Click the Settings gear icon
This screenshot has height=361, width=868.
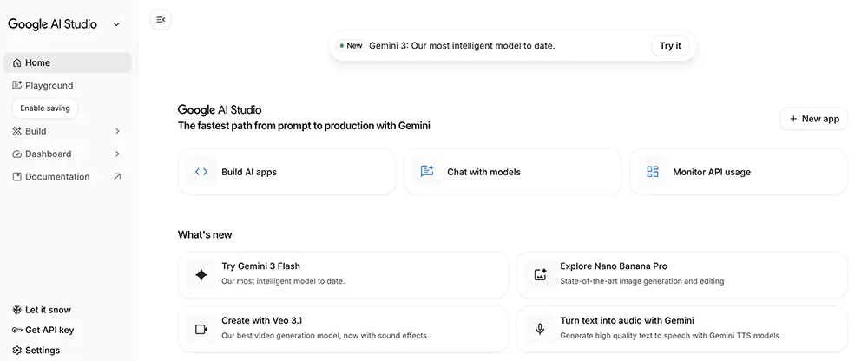tap(17, 351)
